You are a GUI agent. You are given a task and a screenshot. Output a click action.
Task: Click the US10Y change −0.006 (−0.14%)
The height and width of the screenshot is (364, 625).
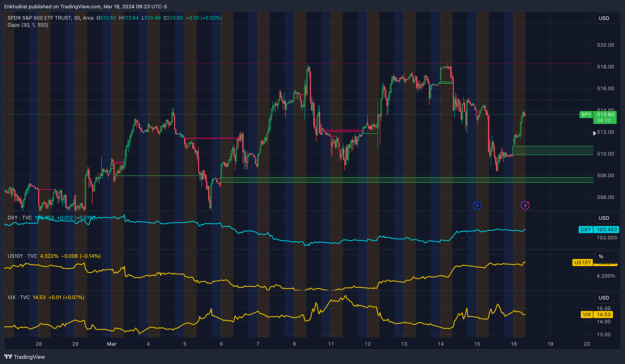[81, 256]
